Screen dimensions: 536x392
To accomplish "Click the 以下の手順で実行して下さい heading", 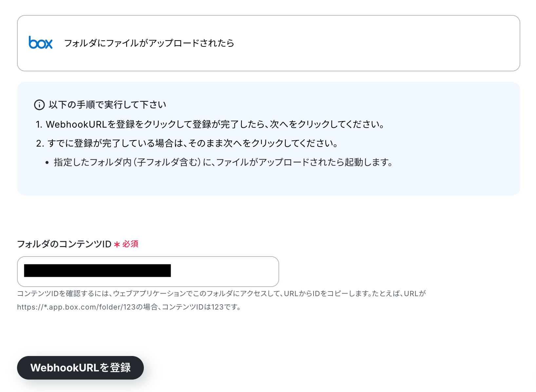I will (x=107, y=105).
